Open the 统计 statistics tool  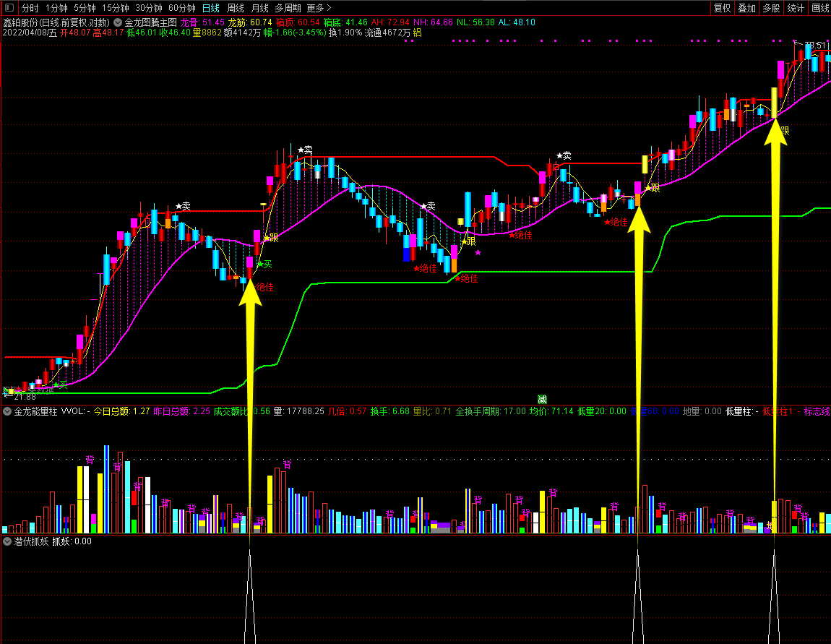click(796, 8)
